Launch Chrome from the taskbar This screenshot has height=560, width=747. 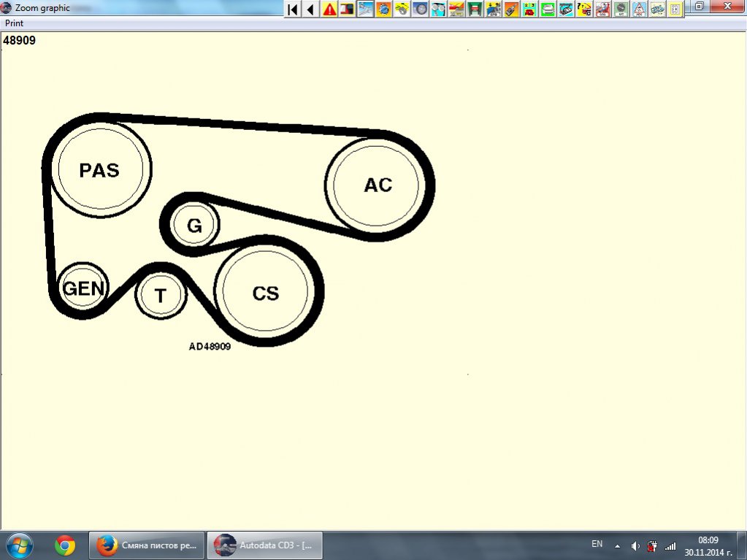(x=65, y=545)
